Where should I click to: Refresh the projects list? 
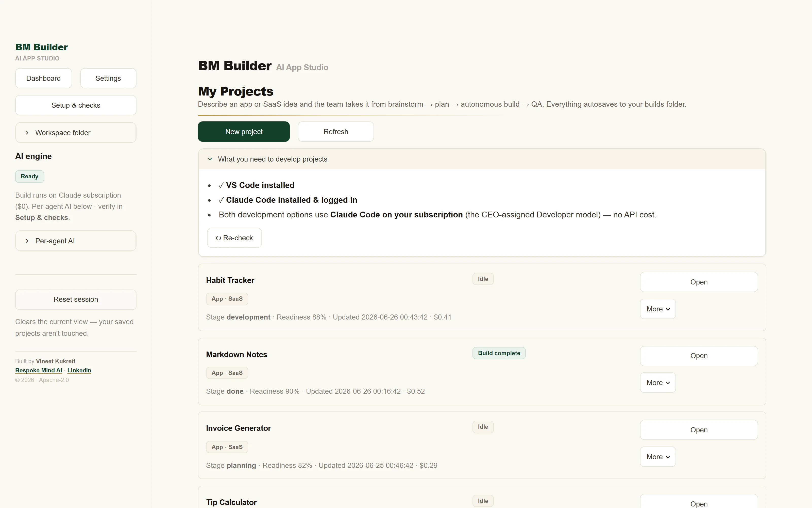click(336, 132)
